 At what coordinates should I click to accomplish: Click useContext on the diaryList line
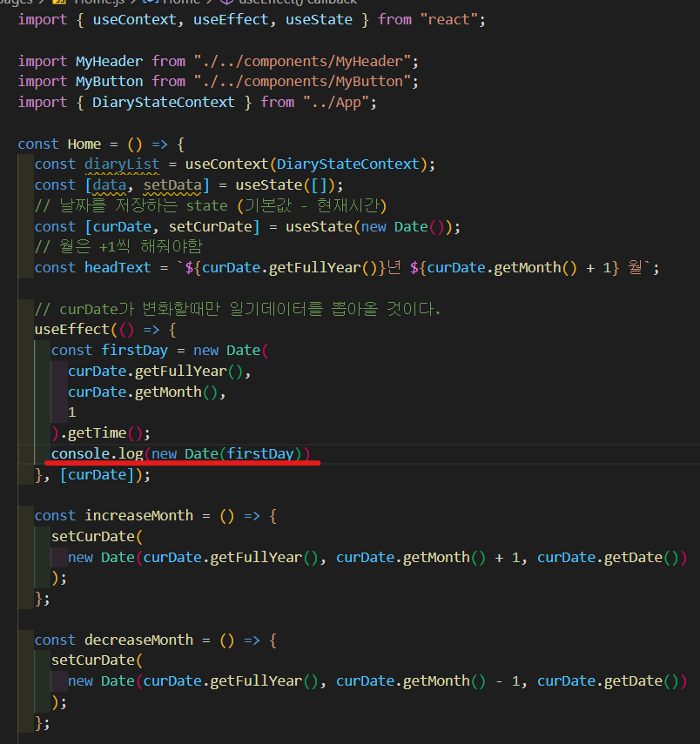[226, 164]
